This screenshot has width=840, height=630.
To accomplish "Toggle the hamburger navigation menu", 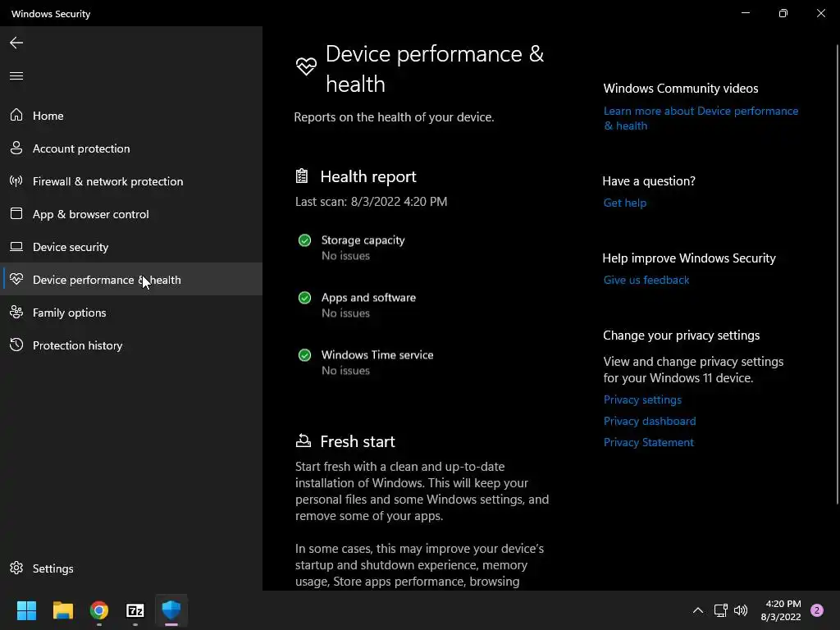I will [x=16, y=75].
